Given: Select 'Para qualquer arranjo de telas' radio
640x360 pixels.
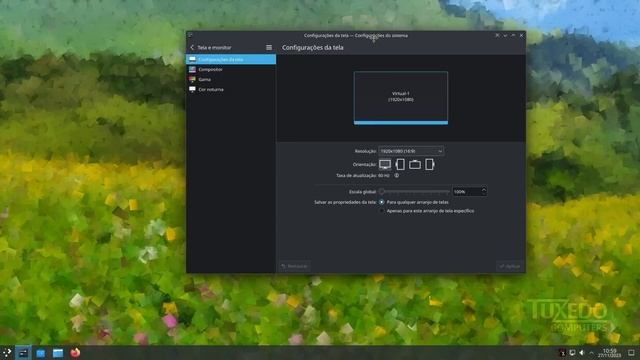Looking at the screenshot, I should pos(382,202).
